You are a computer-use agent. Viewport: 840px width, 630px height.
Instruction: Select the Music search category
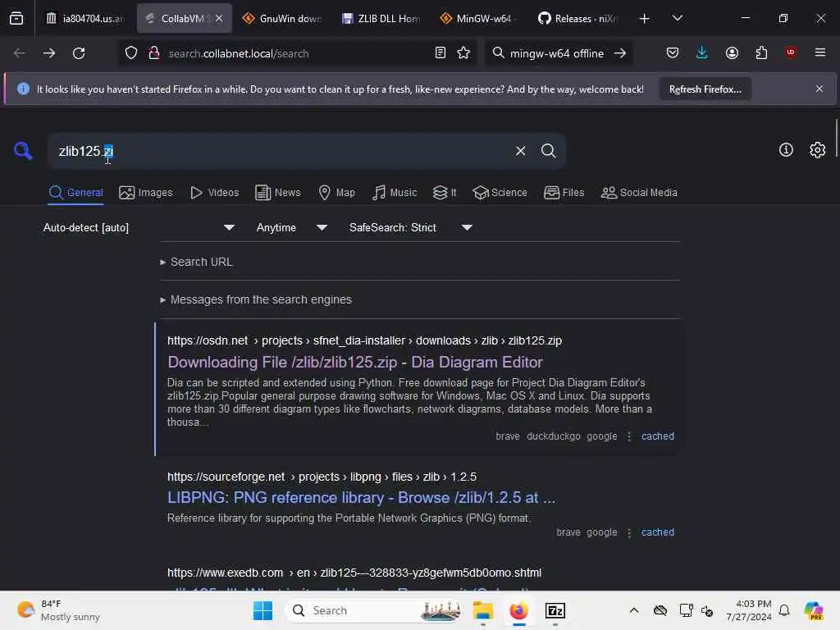[395, 193]
